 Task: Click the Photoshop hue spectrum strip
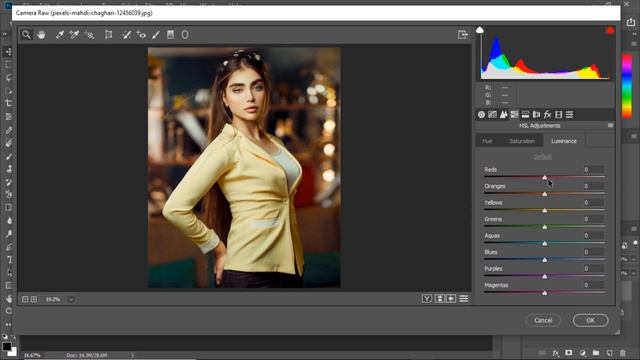(627, 87)
